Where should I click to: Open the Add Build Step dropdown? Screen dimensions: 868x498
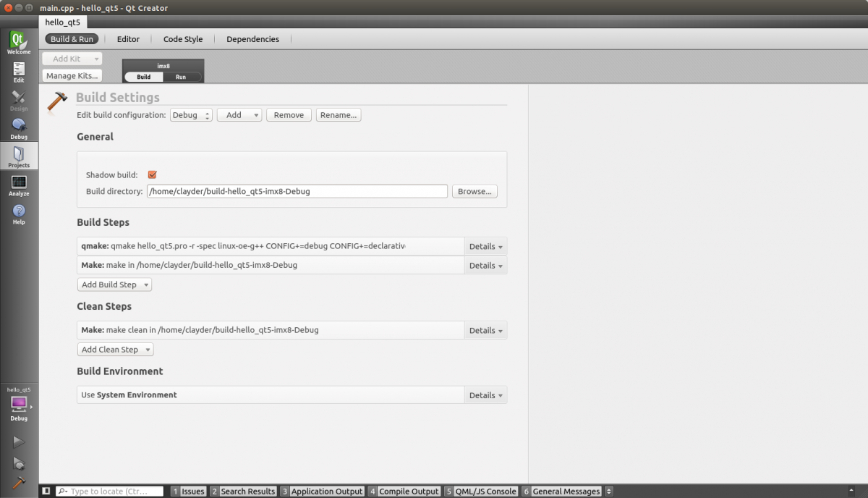114,284
